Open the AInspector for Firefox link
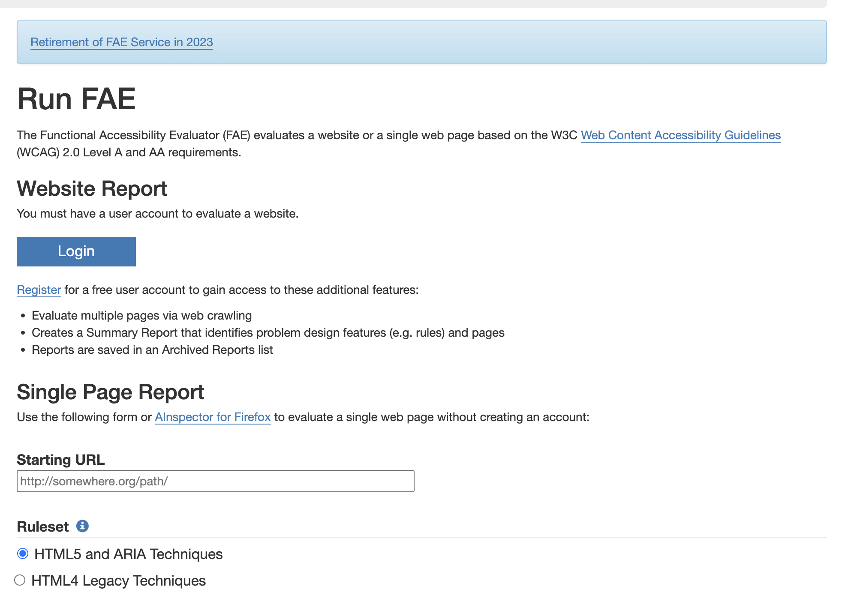 tap(213, 417)
